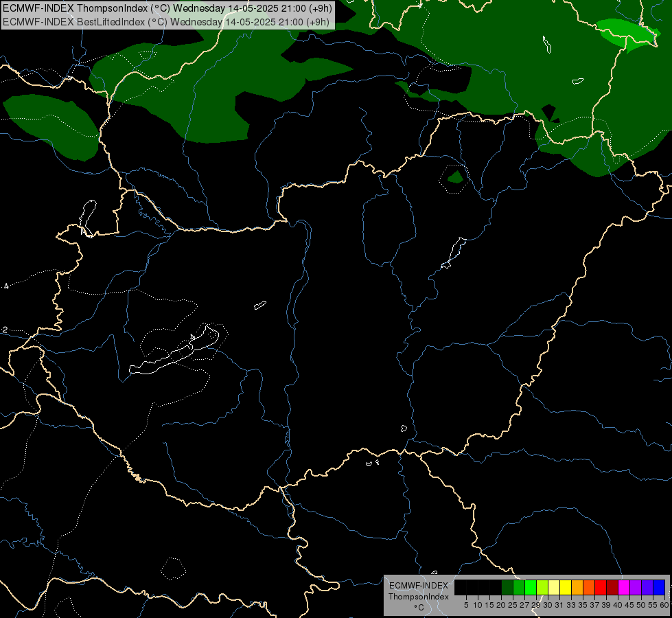This screenshot has width=672, height=618.
Task: Select the dark red 39–40 legend swatch
Action: (612, 587)
